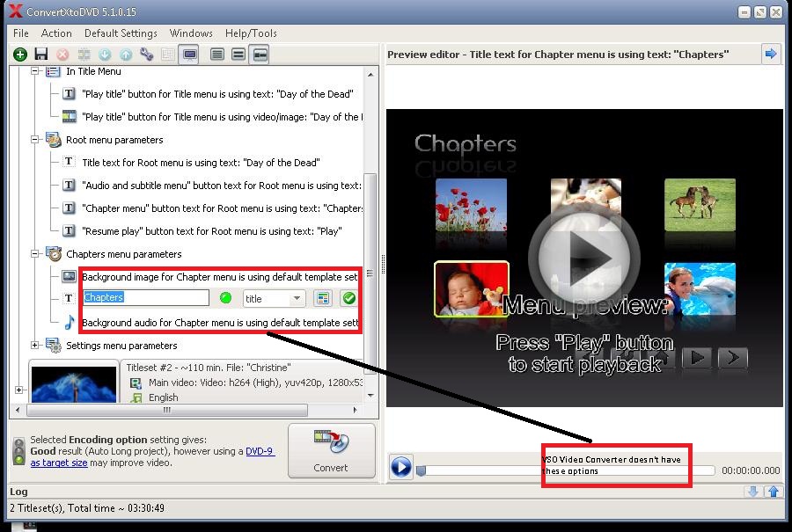Screen dimensions: 792x532
Task: Start preview with large center play overlay
Action: (584, 258)
